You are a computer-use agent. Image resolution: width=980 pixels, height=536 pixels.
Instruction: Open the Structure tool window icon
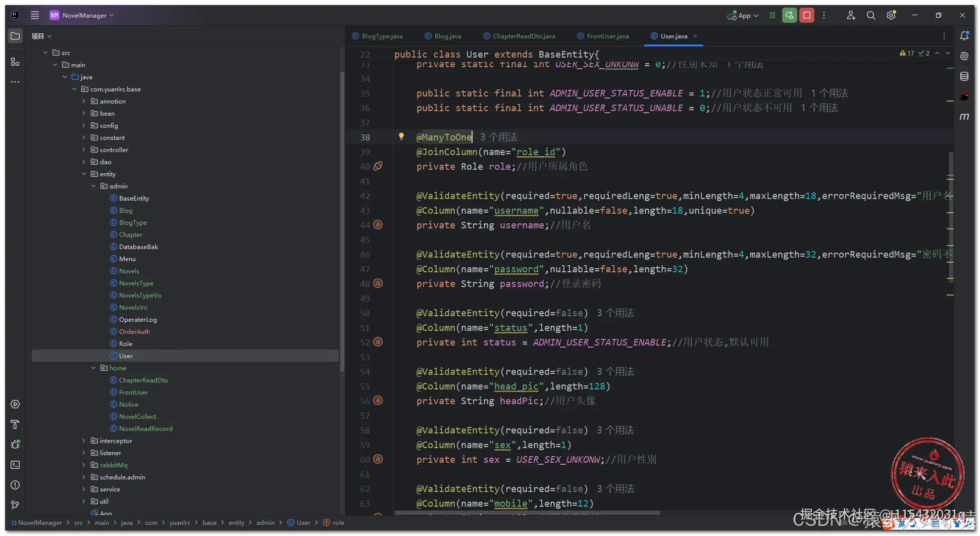tap(15, 62)
